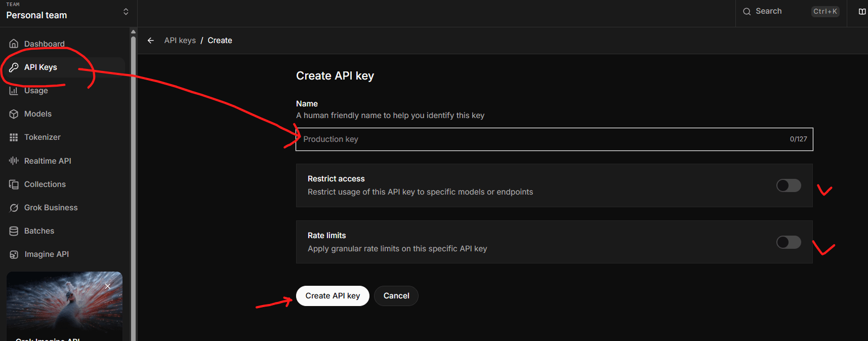The width and height of the screenshot is (868, 341).
Task: Click the Create breadcrumb text
Action: click(x=220, y=41)
